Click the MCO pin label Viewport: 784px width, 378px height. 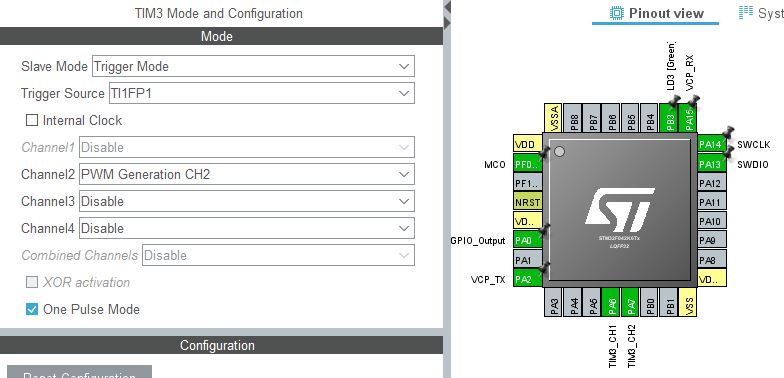point(495,164)
